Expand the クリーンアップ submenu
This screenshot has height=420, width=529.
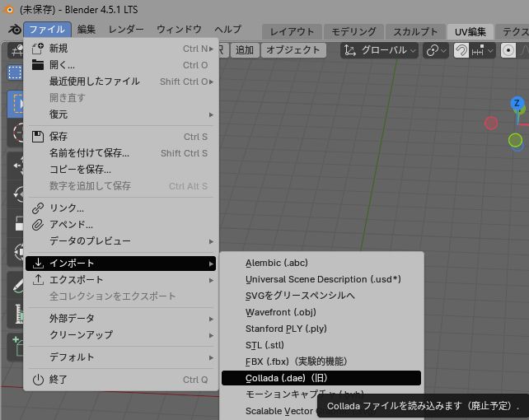(121, 334)
